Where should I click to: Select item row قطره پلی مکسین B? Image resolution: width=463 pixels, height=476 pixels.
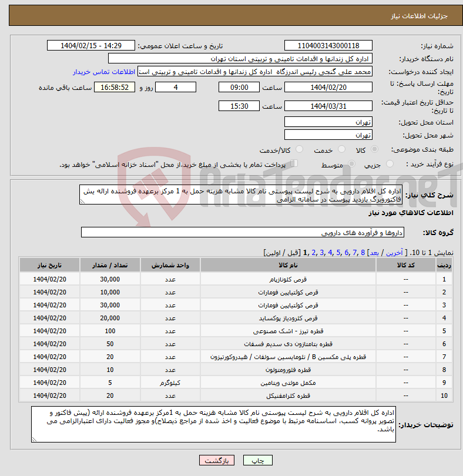[x=236, y=357]
